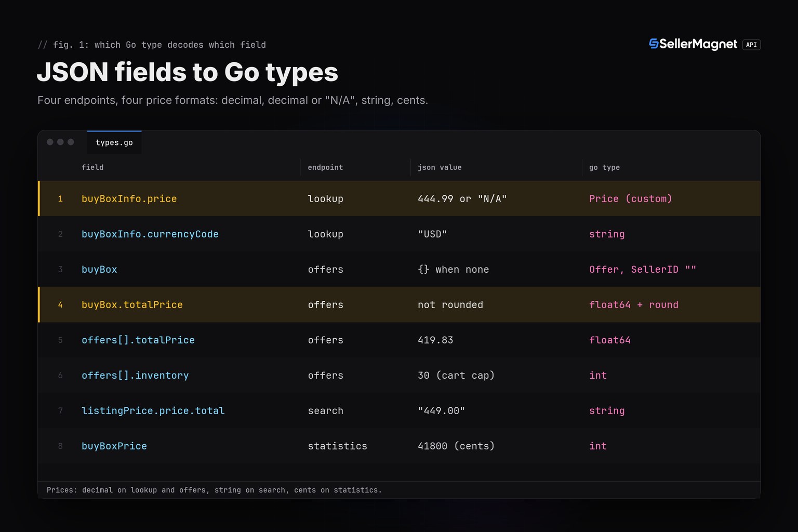Click the 'go type' column header

604,167
